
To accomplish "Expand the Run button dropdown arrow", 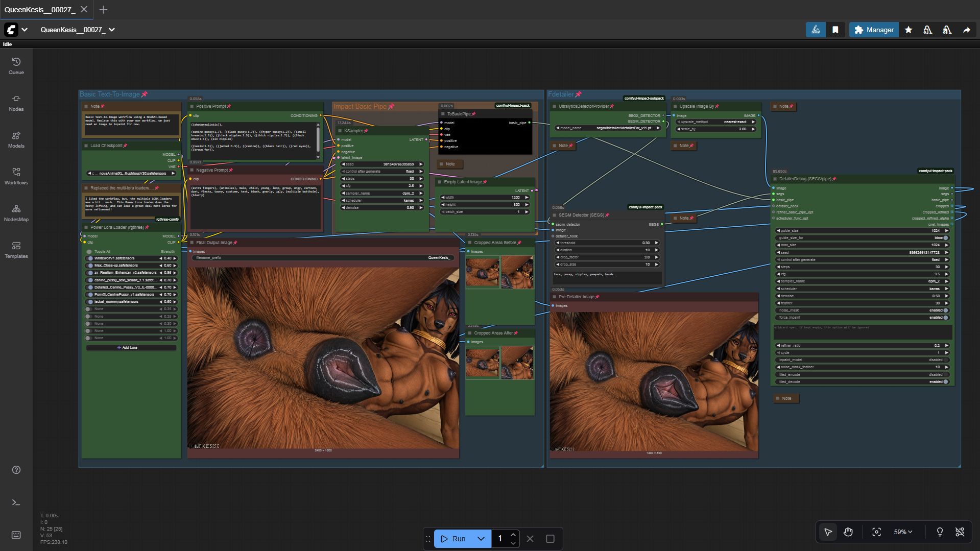I will click(481, 539).
